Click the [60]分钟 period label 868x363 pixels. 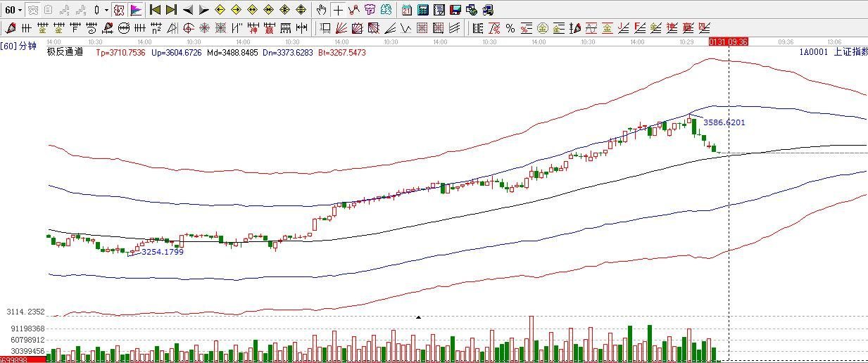coord(18,46)
